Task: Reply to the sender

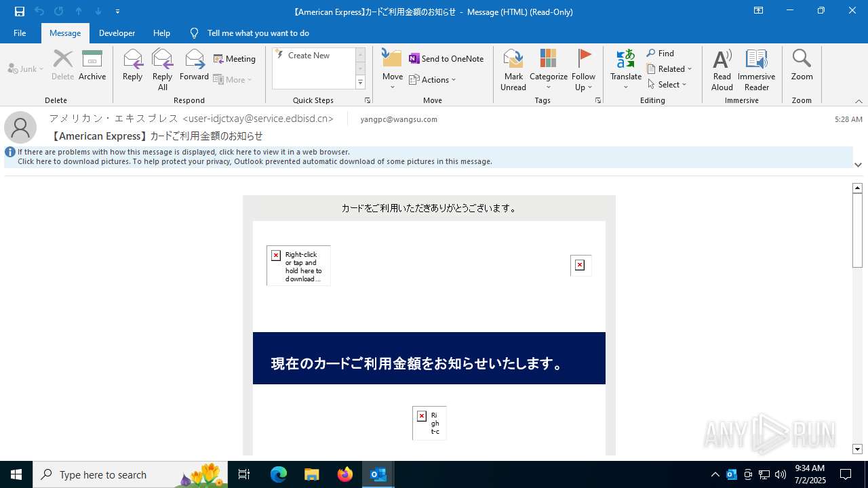Action: [x=133, y=66]
